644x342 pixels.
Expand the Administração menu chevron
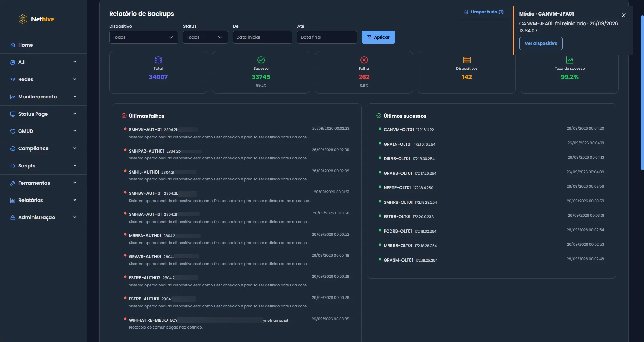75,217
